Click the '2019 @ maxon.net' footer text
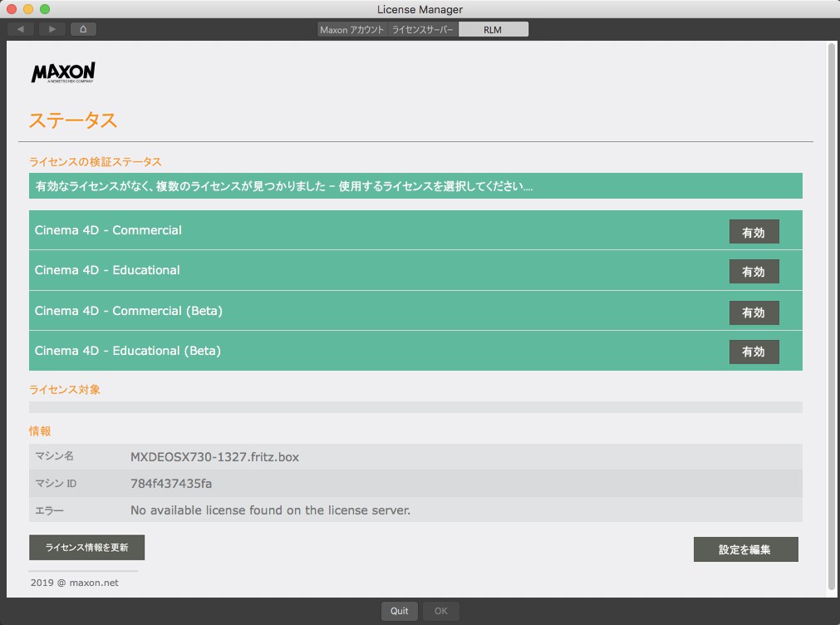Viewport: 840px width, 625px height. coord(75,583)
